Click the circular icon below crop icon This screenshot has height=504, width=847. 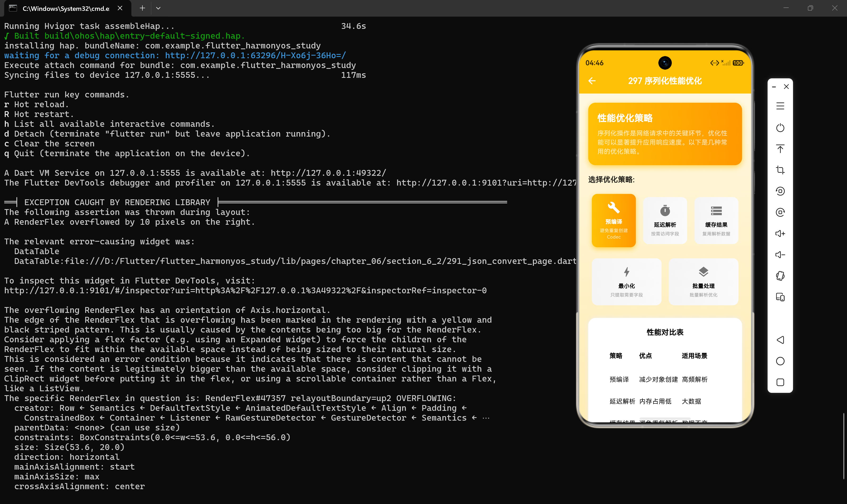click(780, 191)
